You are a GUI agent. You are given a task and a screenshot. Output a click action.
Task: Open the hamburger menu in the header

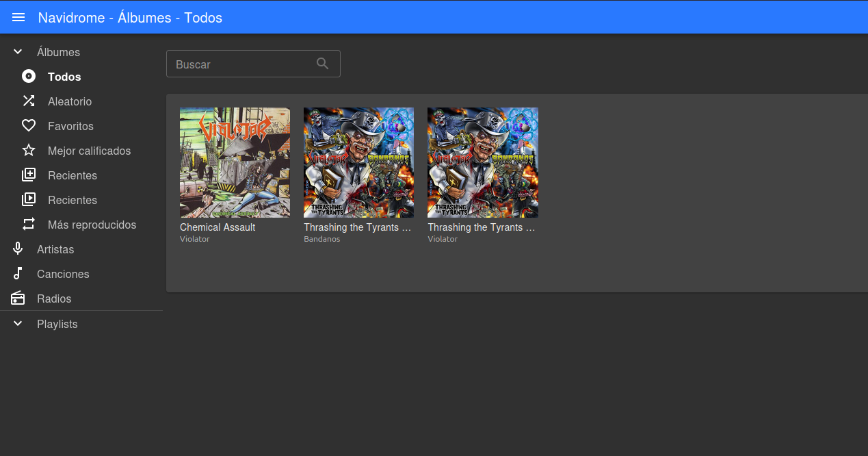pos(18,17)
